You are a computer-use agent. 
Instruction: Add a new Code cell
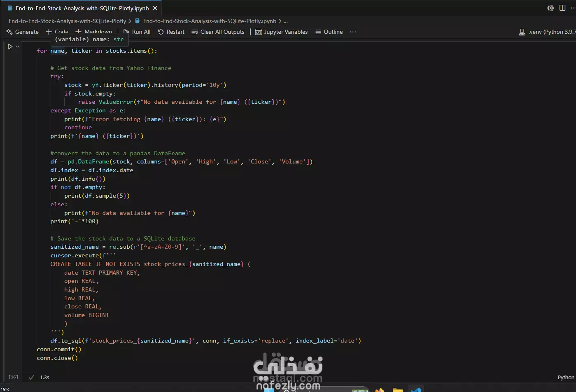pyautogui.click(x=57, y=32)
